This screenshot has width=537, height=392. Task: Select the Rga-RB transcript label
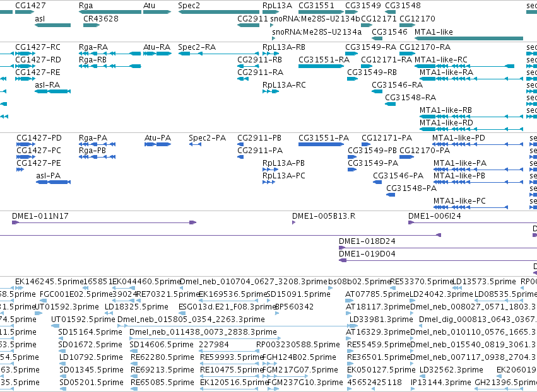tap(93, 60)
